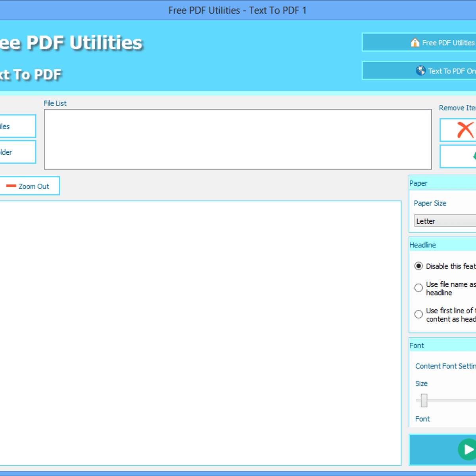Click inside the large preview area

tap(200, 333)
